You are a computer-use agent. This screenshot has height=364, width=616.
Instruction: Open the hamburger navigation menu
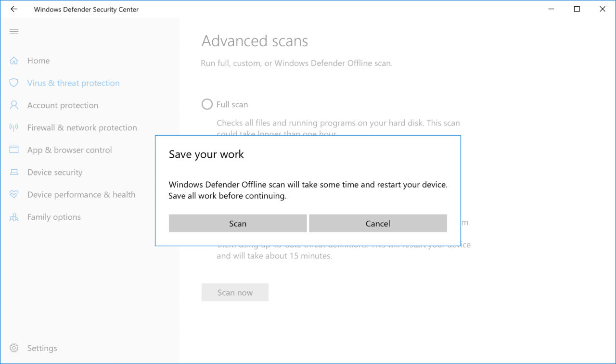[14, 32]
